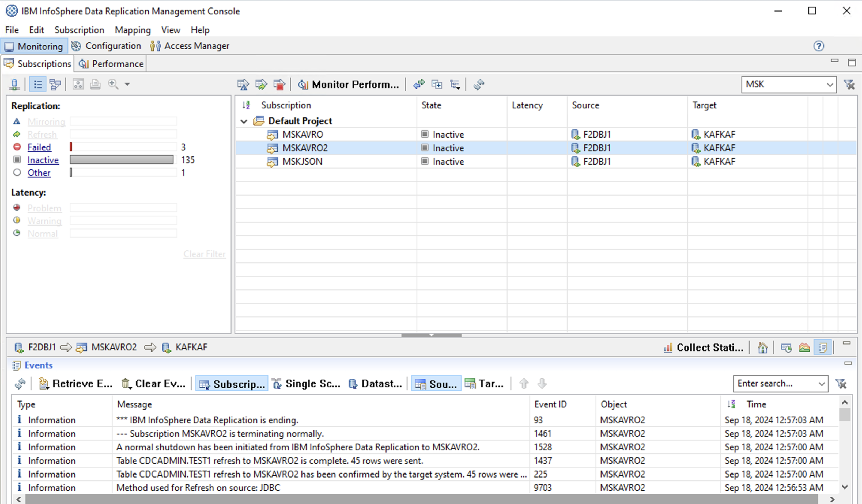
Task: Open the MSK filter dropdown
Action: tap(830, 85)
